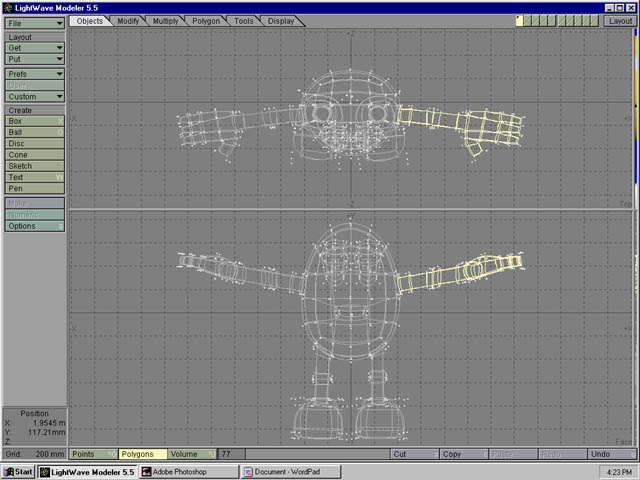
Task: Select the highlighted first layer button
Action: click(x=519, y=21)
